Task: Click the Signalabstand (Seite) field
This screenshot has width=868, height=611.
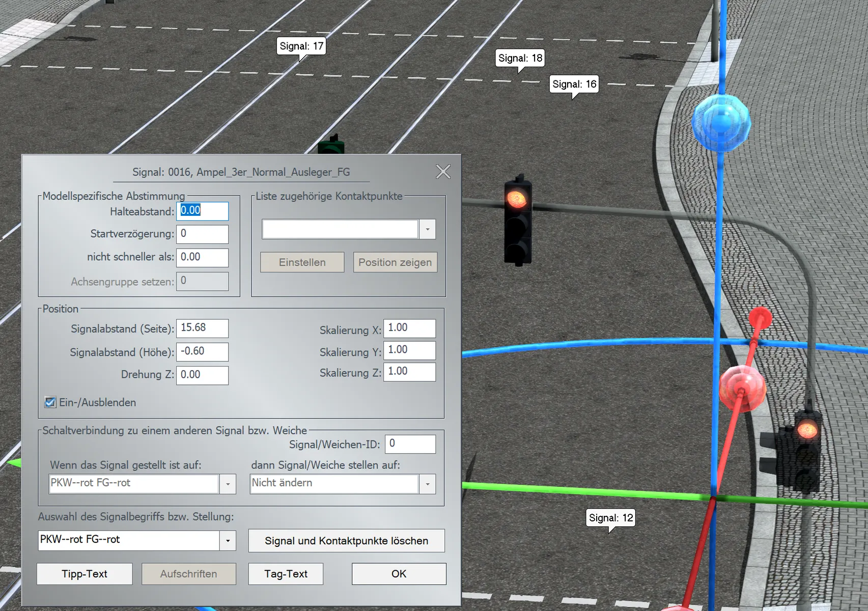Action: coord(202,328)
